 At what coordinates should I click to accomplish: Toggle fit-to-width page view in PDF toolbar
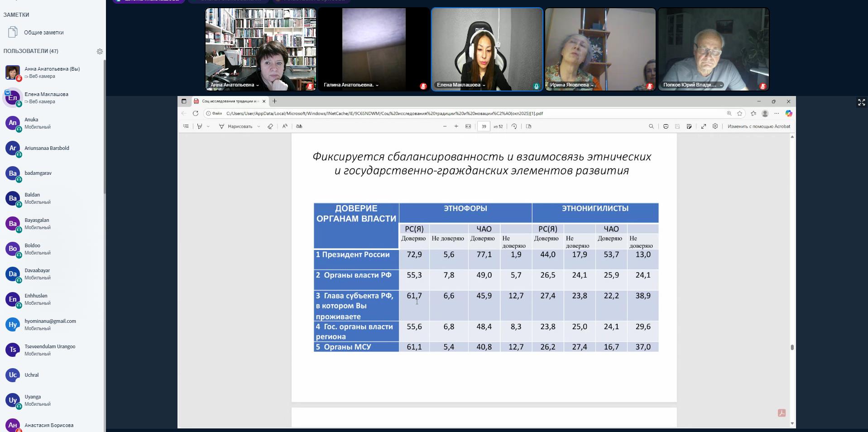click(468, 126)
